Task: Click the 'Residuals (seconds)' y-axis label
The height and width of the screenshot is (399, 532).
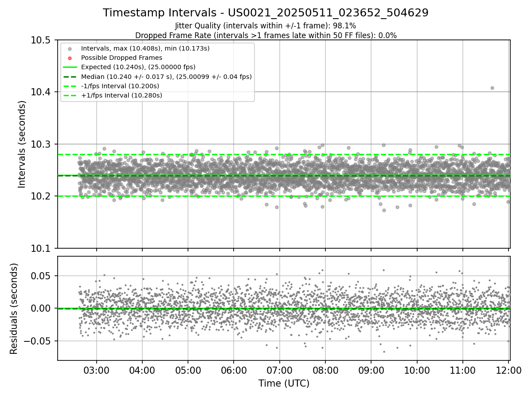Action: click(14, 309)
